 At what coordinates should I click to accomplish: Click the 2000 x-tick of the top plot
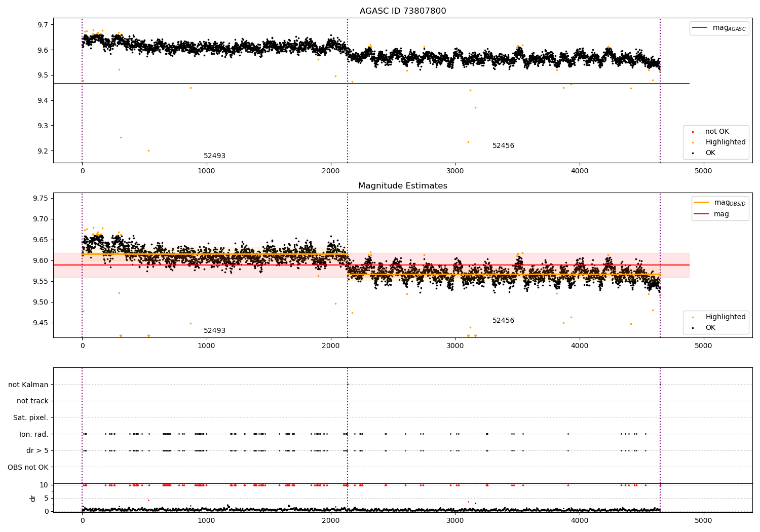pos(331,171)
